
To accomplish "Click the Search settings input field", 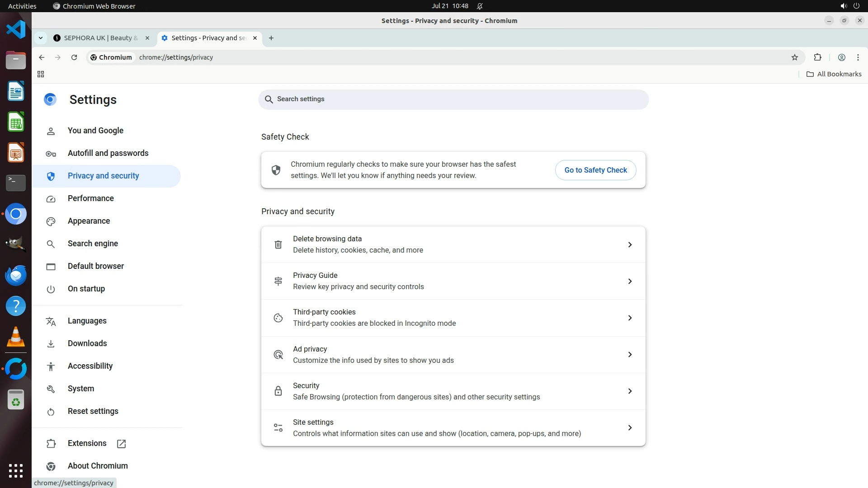I will click(452, 99).
